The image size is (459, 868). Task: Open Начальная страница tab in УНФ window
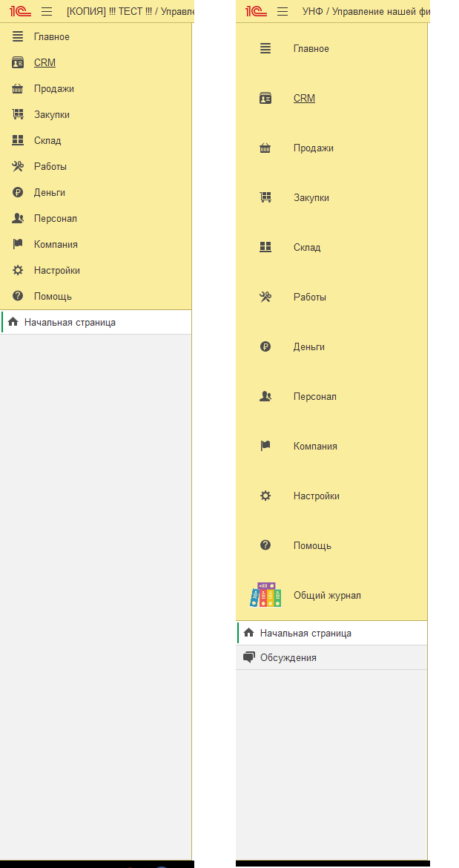(x=331, y=634)
